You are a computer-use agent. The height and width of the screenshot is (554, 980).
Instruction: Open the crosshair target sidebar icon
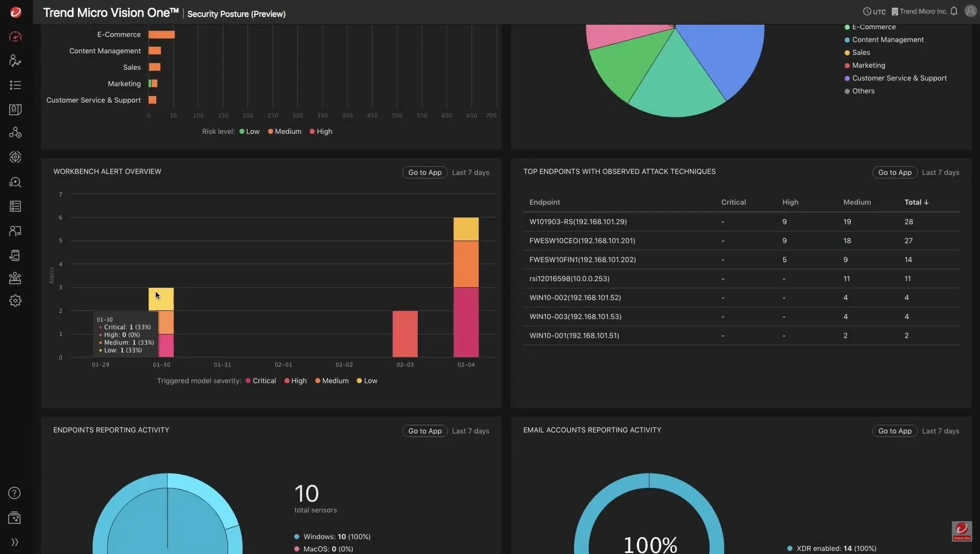pyautogui.click(x=15, y=157)
